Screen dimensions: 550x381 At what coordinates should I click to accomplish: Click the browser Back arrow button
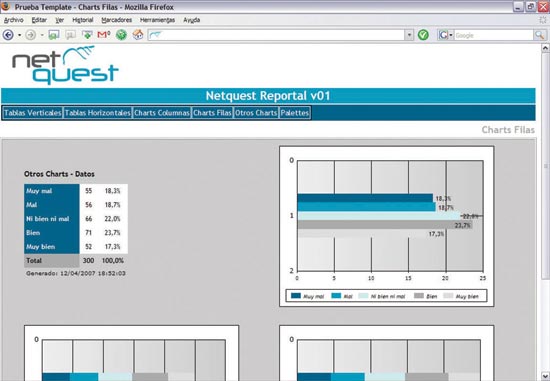(x=8, y=35)
